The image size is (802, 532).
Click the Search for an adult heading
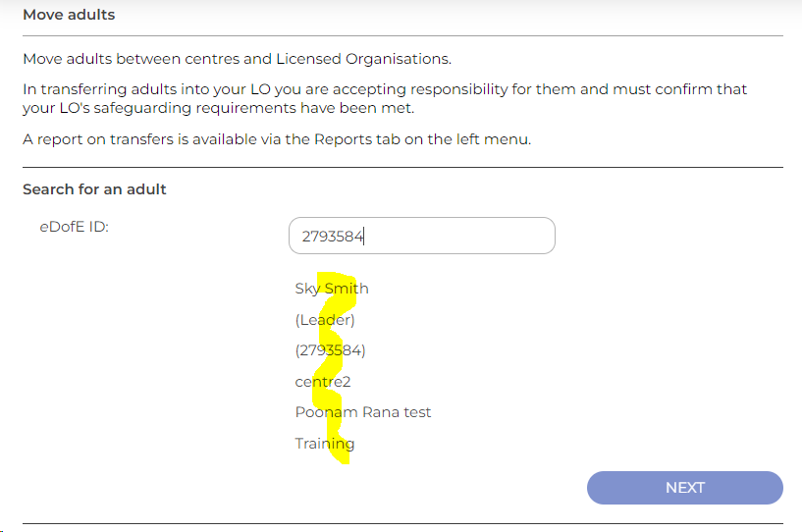pos(94,189)
